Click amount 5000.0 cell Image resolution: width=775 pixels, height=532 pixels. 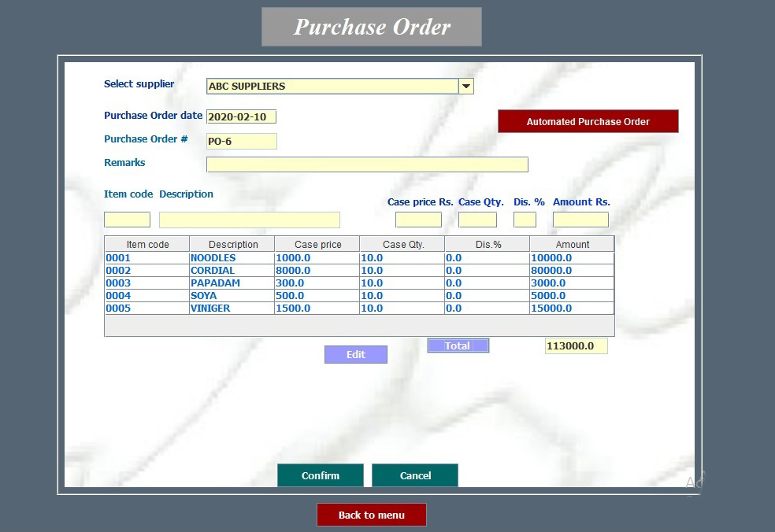tap(572, 295)
